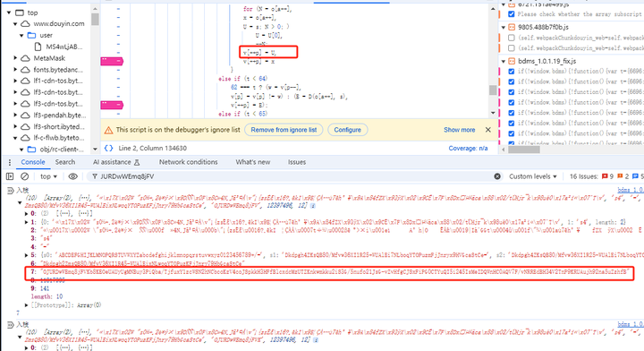Click the array info icon after 12]
The height and width of the screenshot is (351, 644).
[313, 206]
